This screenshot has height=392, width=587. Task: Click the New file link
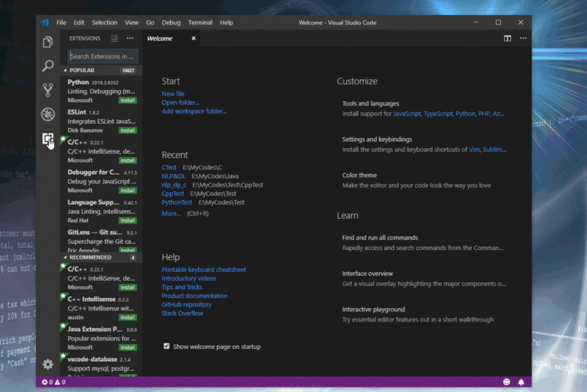point(173,93)
